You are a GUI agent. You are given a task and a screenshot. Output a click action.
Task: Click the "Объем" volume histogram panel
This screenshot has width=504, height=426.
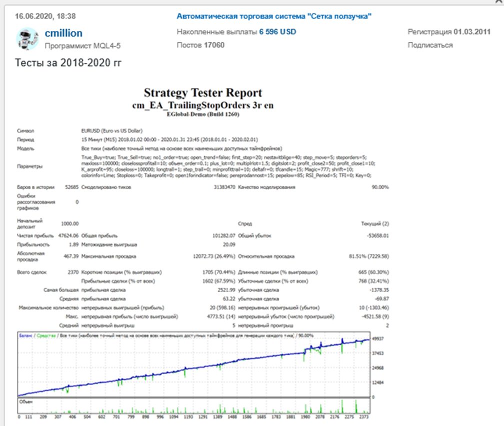[194, 406]
